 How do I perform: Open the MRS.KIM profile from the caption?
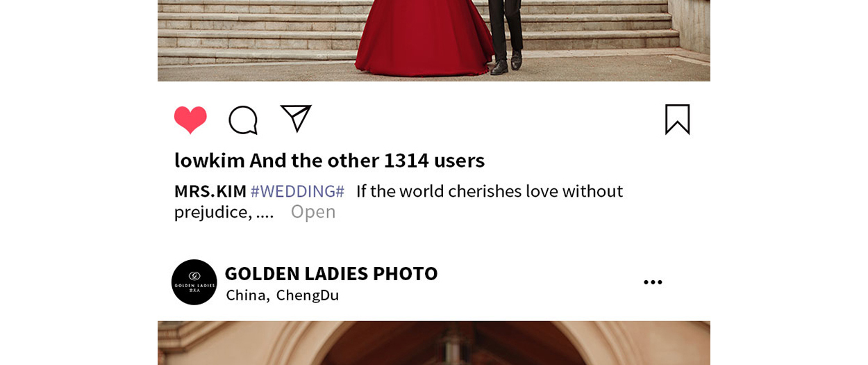tap(210, 190)
